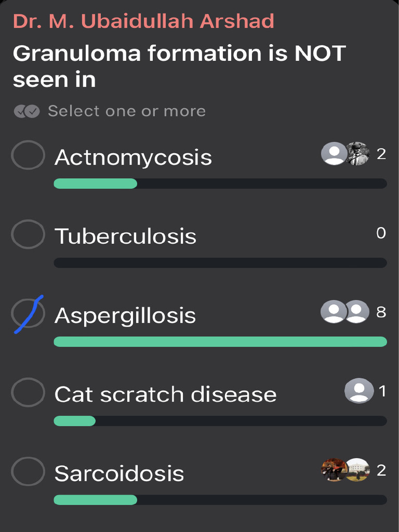Click the Aspergillosis full result bar
399x532 pixels.
point(220,341)
